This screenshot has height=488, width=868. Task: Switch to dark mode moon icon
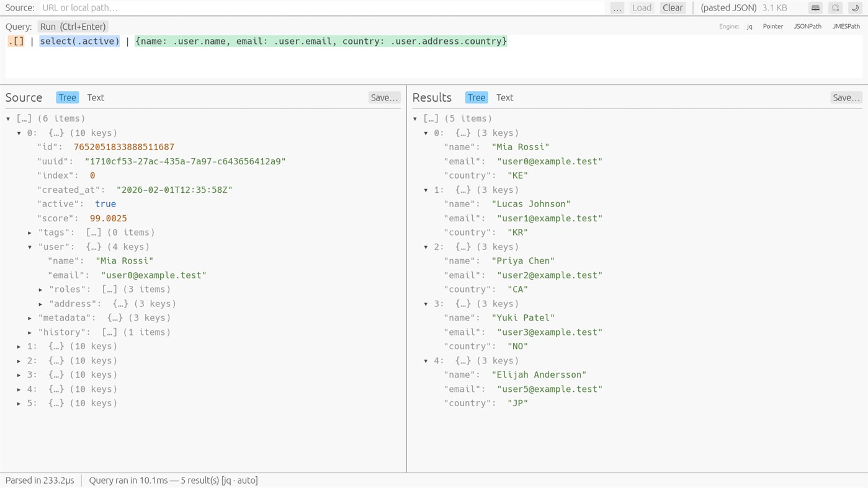click(855, 8)
